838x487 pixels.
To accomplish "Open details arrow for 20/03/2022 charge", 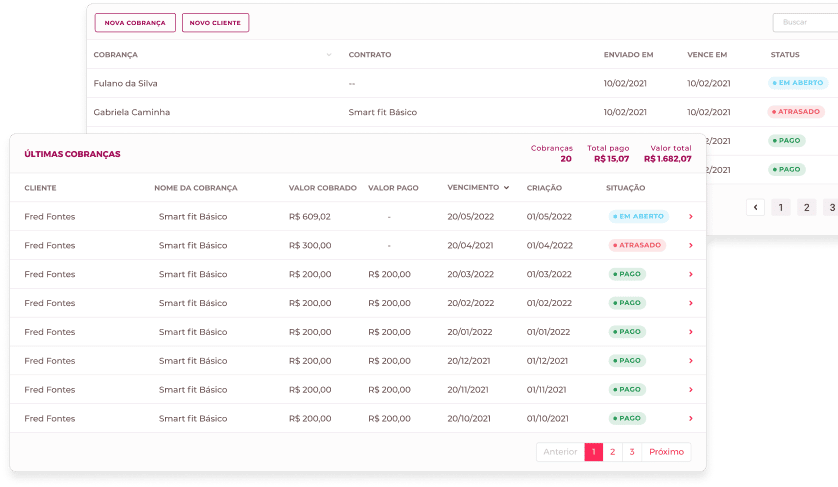I will pos(690,274).
